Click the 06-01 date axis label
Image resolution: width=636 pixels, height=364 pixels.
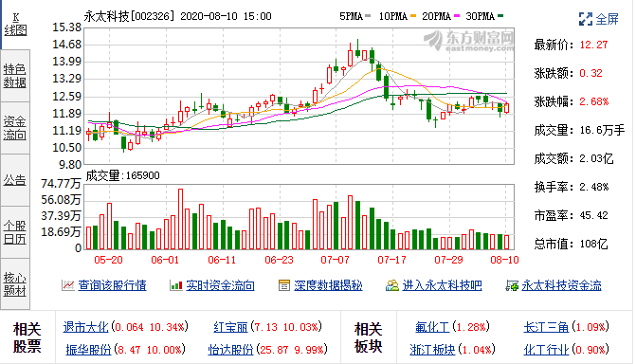[165, 260]
